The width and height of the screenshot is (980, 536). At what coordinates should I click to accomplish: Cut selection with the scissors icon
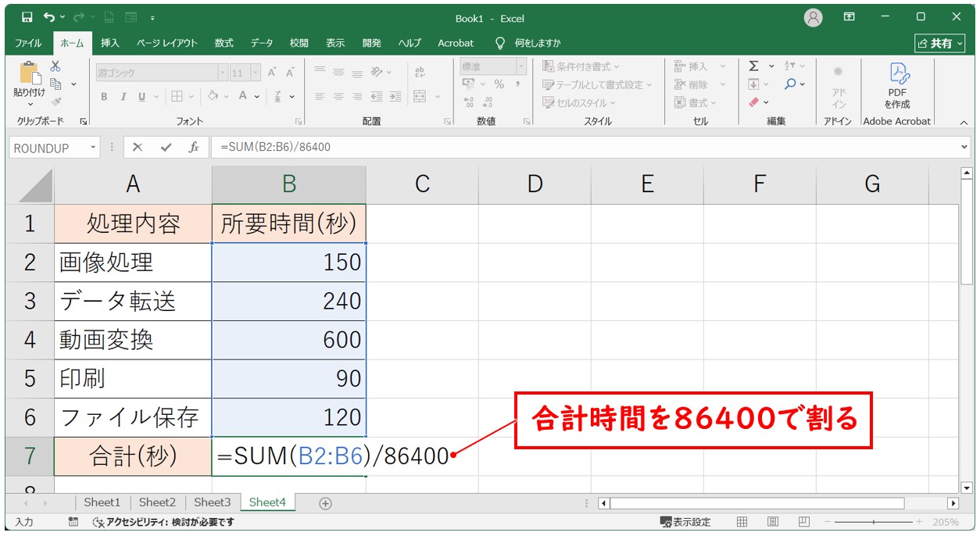55,66
